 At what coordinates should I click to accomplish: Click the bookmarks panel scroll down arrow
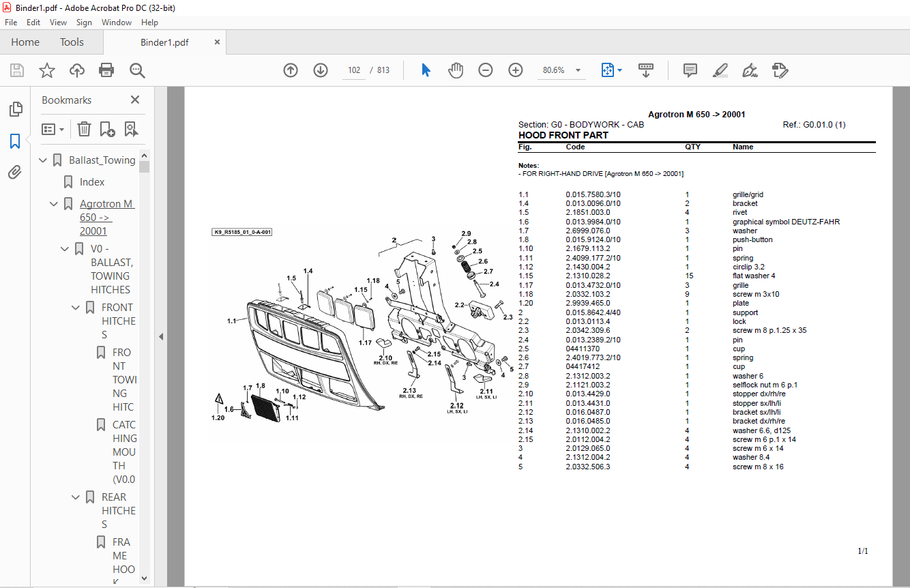pos(144,578)
